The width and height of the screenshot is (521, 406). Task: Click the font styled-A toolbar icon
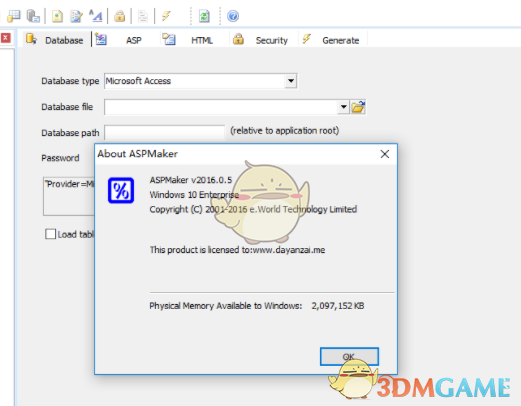coord(96,16)
